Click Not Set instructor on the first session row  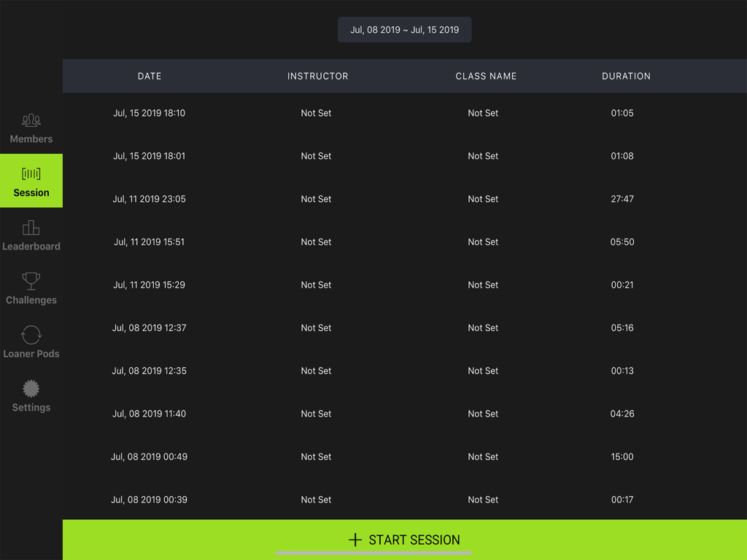click(x=316, y=113)
